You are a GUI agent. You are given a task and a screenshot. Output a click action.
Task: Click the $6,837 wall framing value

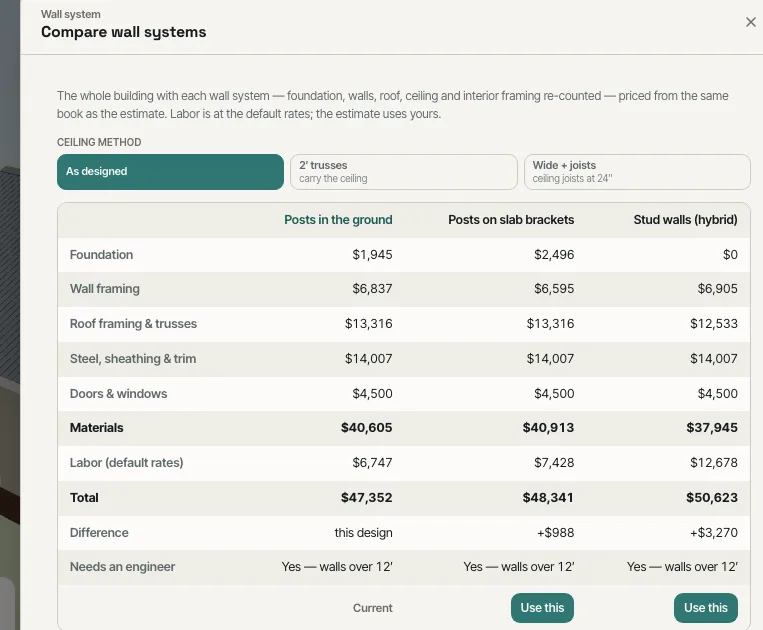tap(372, 289)
